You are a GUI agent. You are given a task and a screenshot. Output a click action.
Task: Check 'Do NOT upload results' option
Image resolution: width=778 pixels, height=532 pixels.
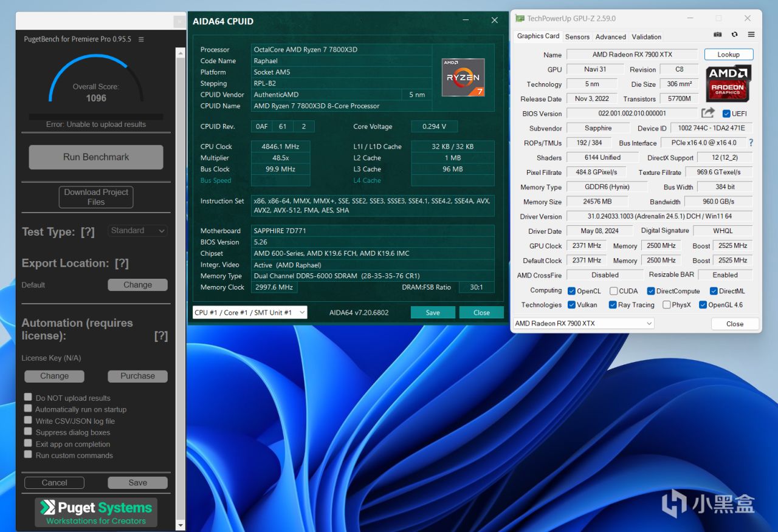28,397
